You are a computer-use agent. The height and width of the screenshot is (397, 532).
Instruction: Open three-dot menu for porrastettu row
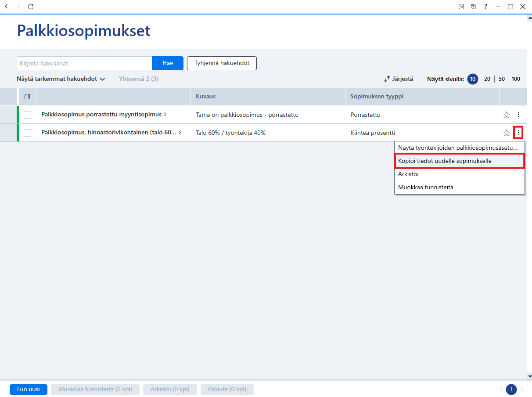pos(518,115)
